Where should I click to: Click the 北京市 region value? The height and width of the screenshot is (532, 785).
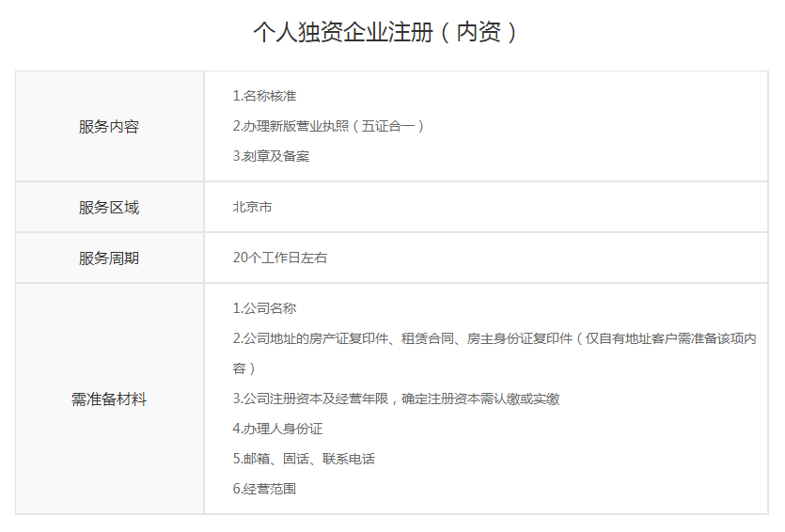[x=253, y=207]
